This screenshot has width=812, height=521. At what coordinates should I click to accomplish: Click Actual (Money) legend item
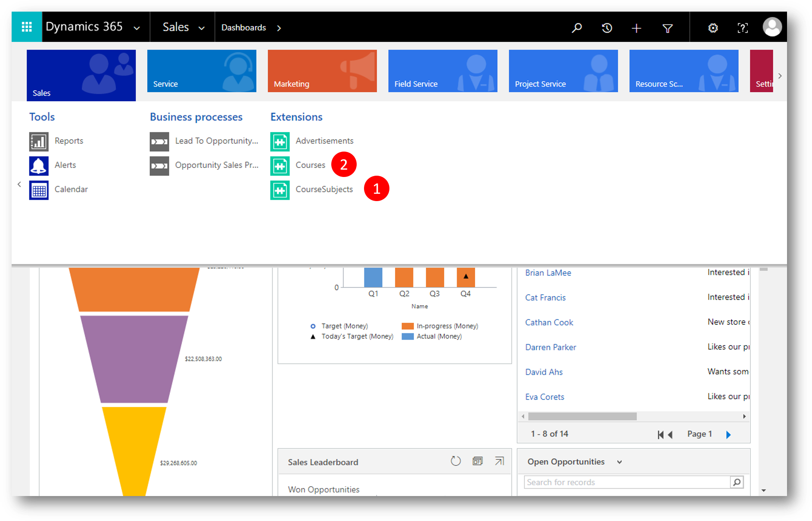pyautogui.click(x=432, y=336)
